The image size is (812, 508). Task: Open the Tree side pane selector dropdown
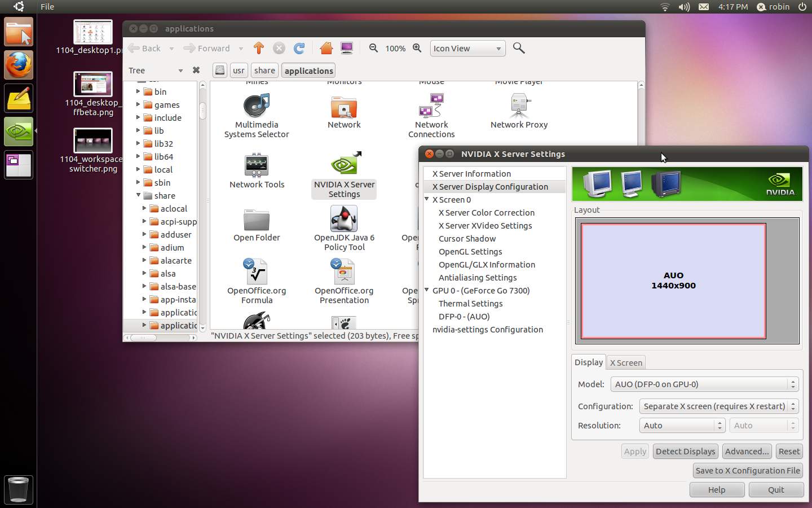tap(156, 71)
